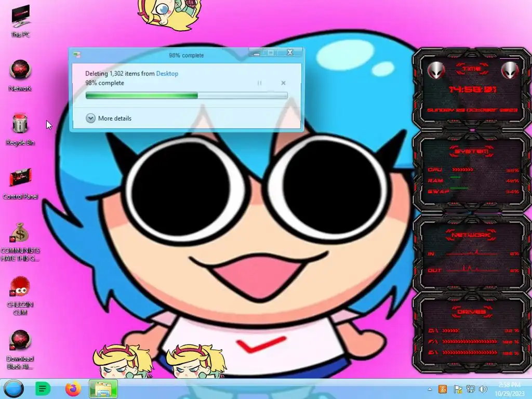This screenshot has height=399, width=532.
Task: Click the Desktop link in delete dialog
Action: coord(167,74)
